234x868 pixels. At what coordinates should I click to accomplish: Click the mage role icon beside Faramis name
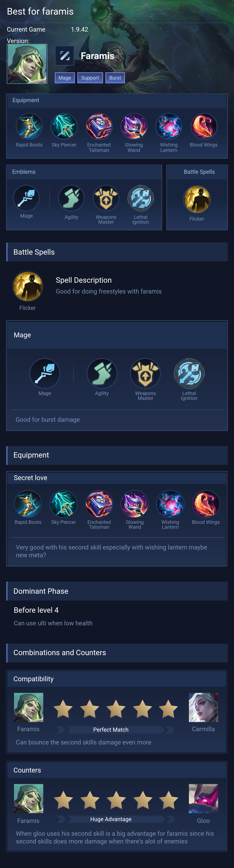tap(65, 56)
